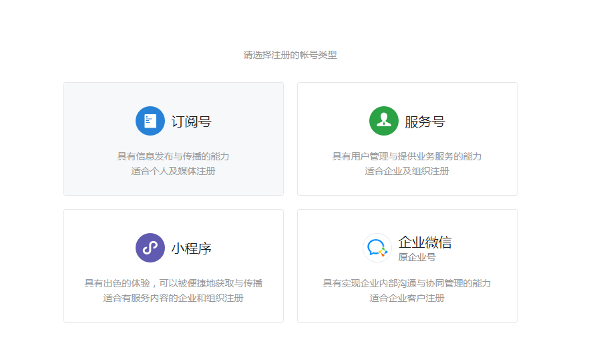Click the 具有出色的体验 description line
The width and height of the screenshot is (593, 364).
pos(173,283)
